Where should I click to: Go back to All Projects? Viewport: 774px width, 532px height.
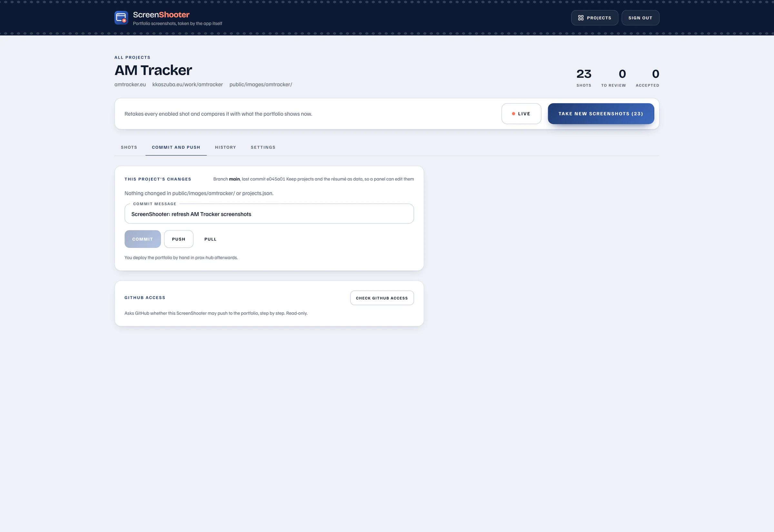pos(132,57)
